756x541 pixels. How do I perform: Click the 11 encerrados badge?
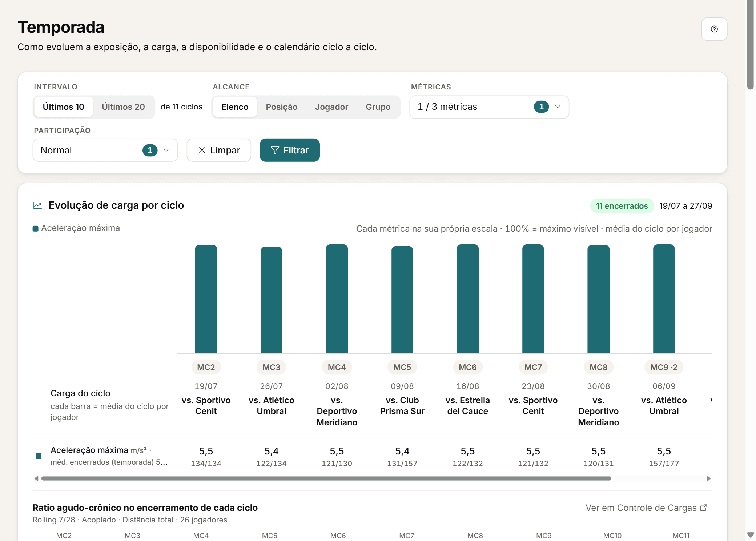[x=622, y=206]
